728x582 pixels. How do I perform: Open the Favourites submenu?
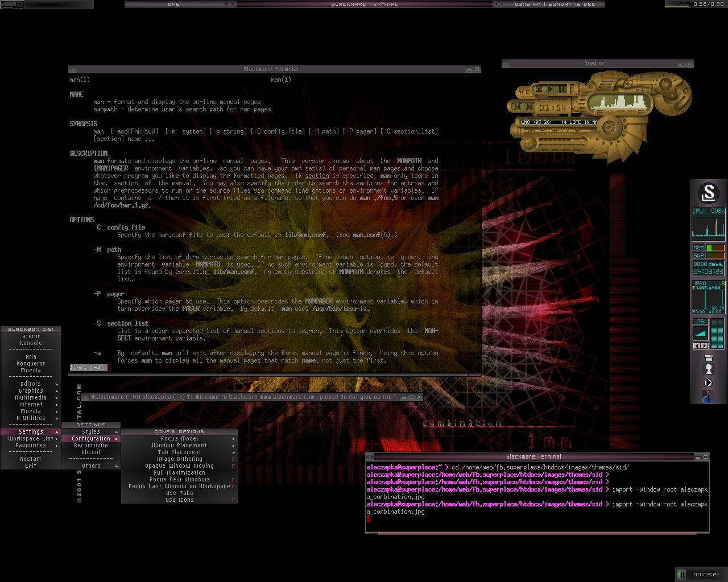coord(31,446)
